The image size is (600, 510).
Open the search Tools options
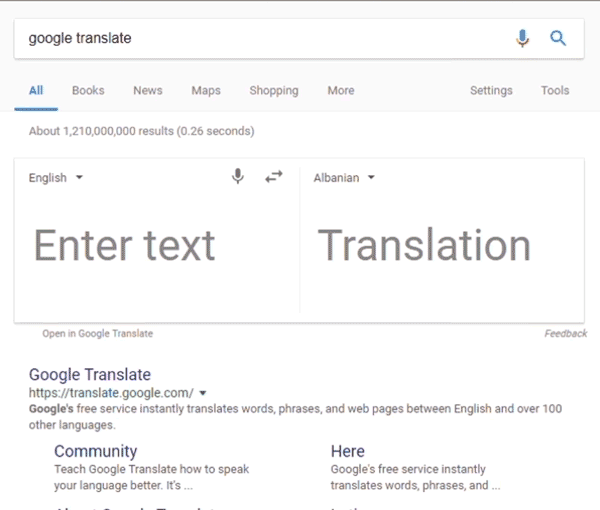point(555,91)
